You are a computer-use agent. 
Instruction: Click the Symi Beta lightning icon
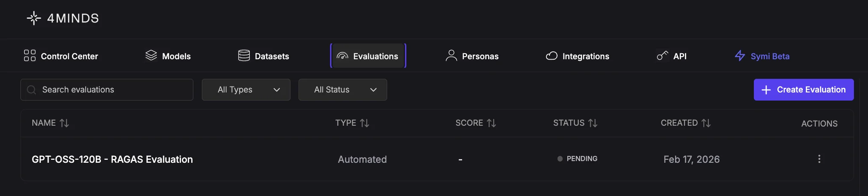tap(740, 56)
